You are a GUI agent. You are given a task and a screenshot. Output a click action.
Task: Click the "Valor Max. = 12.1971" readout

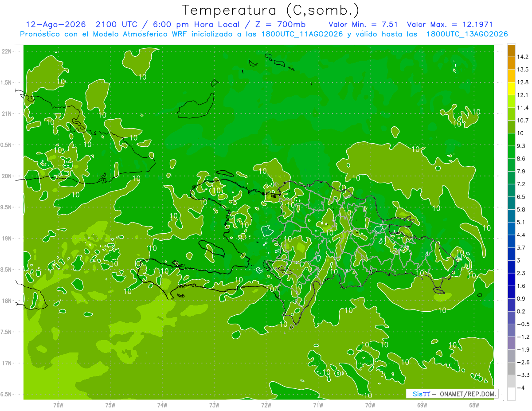[x=450, y=24]
